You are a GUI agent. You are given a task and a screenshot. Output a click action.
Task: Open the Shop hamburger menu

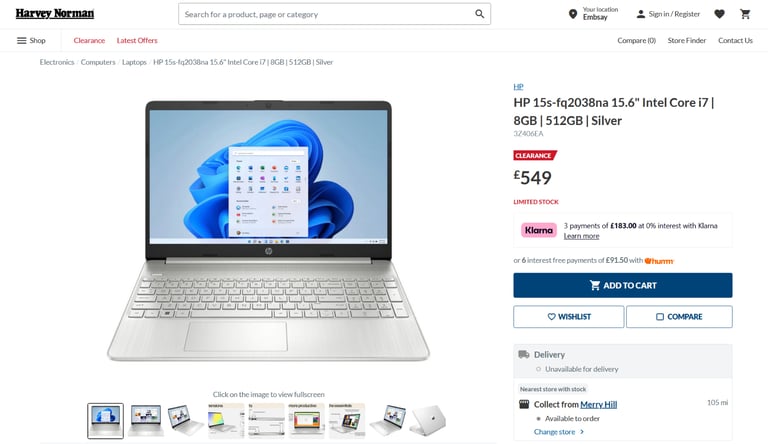31,41
